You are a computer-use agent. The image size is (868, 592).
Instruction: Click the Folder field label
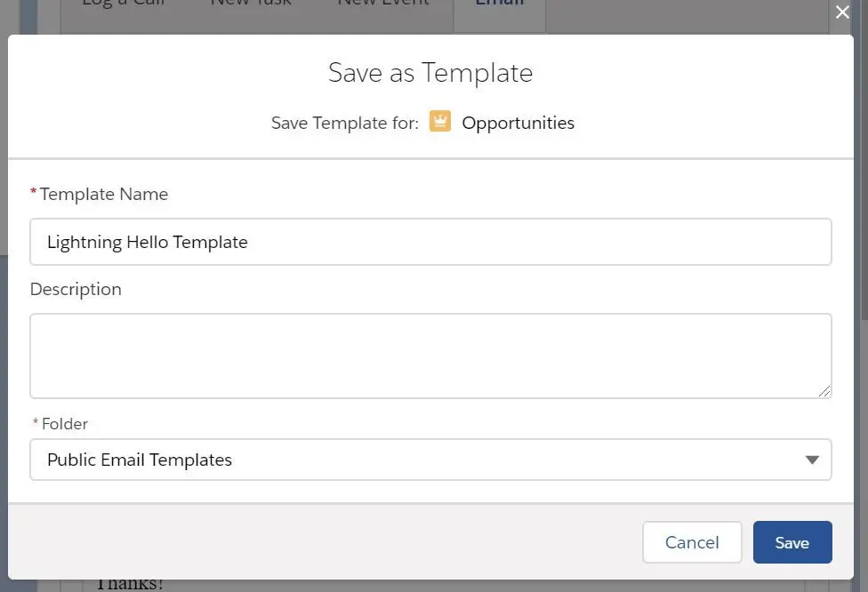[x=65, y=424]
